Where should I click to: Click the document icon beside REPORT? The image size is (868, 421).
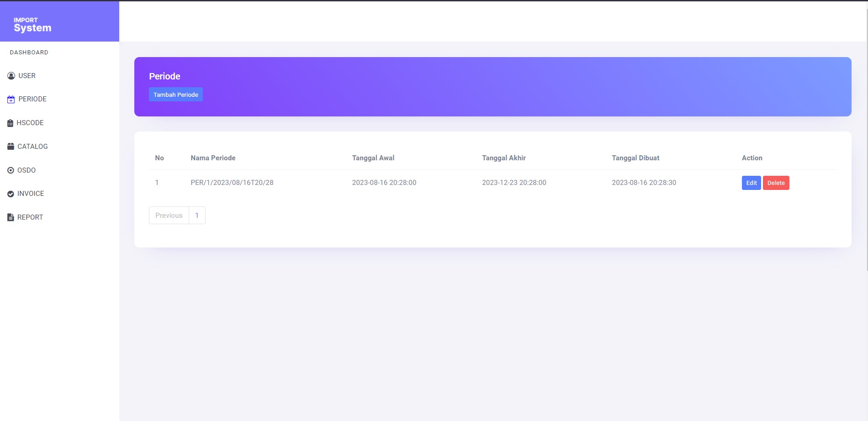pyautogui.click(x=11, y=217)
